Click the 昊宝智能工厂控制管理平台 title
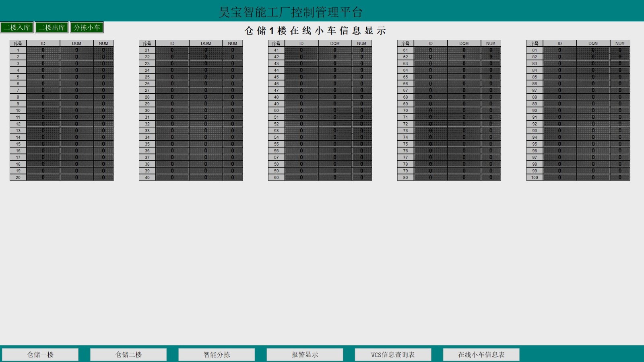The image size is (644, 362). coord(291,12)
